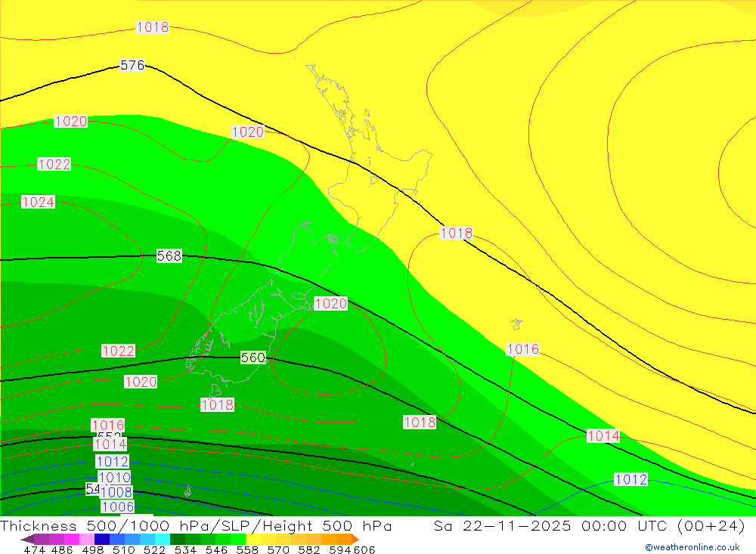The height and width of the screenshot is (554, 756).
Task: Click the map title 'Thickness 500/1000 hPa/SLP/Height 500 hPa'
Action: pyautogui.click(x=196, y=526)
